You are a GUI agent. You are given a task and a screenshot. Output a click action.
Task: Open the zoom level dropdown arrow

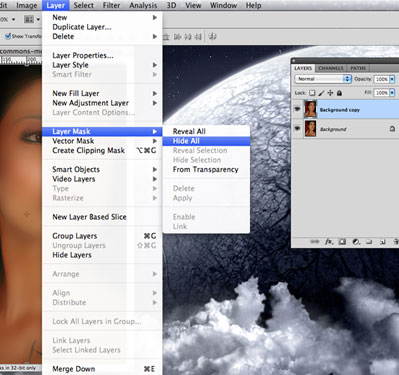14,19
